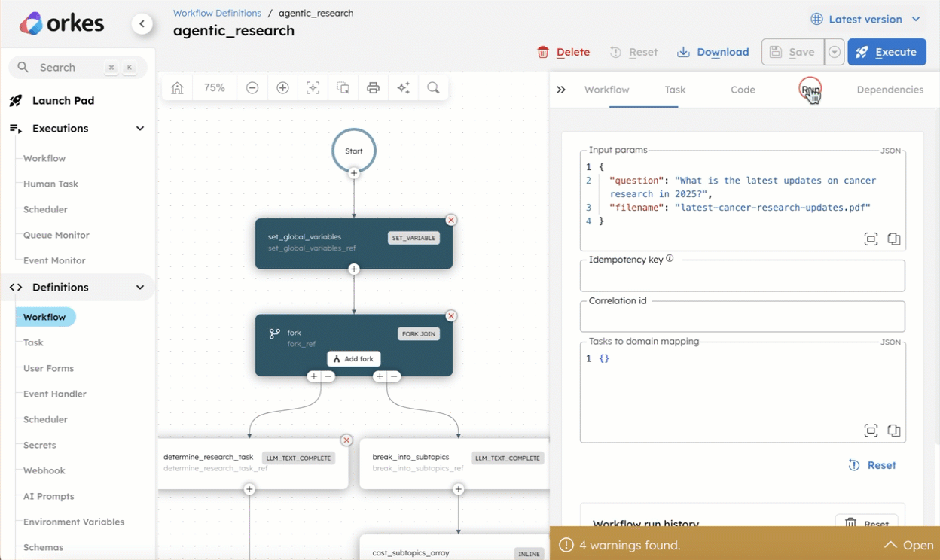Collapse the Definitions section
The image size is (940, 560).
tap(140, 288)
